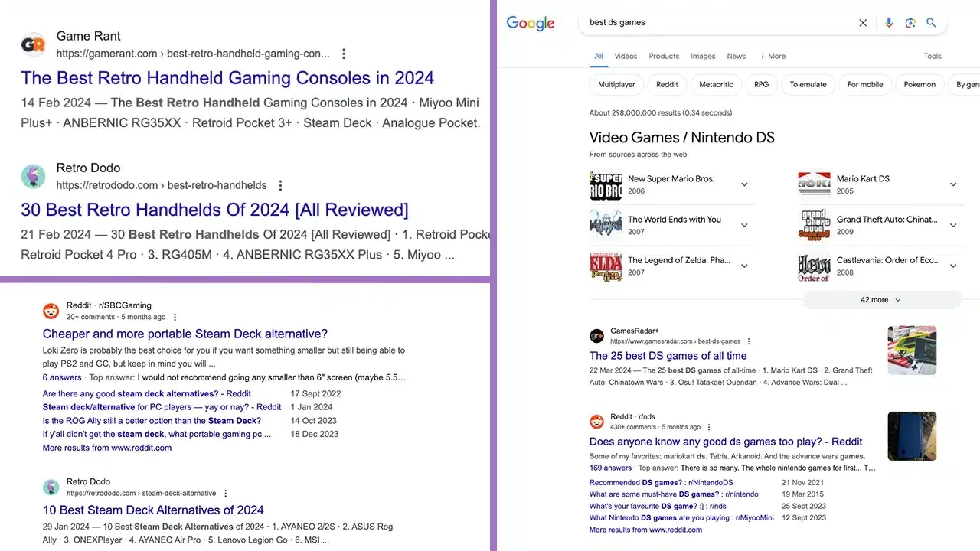Open Is the ROG Ally still better link
Image resolution: width=980 pixels, height=551 pixels.
coord(152,421)
